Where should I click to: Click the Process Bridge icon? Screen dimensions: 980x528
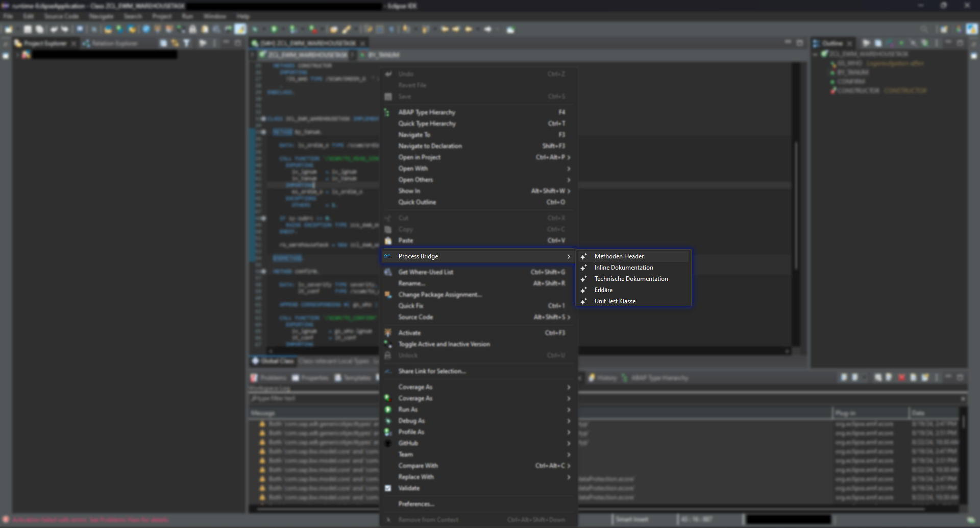pyautogui.click(x=388, y=256)
